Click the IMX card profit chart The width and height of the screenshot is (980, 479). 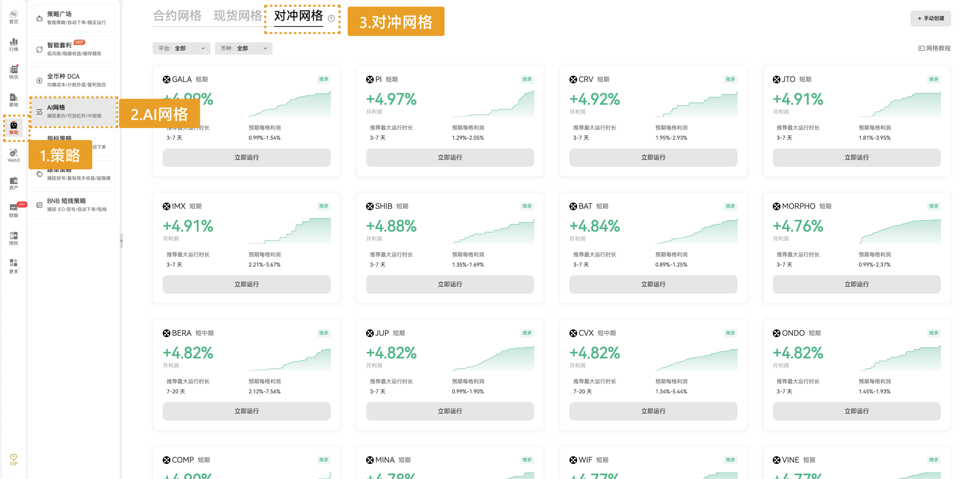(290, 230)
